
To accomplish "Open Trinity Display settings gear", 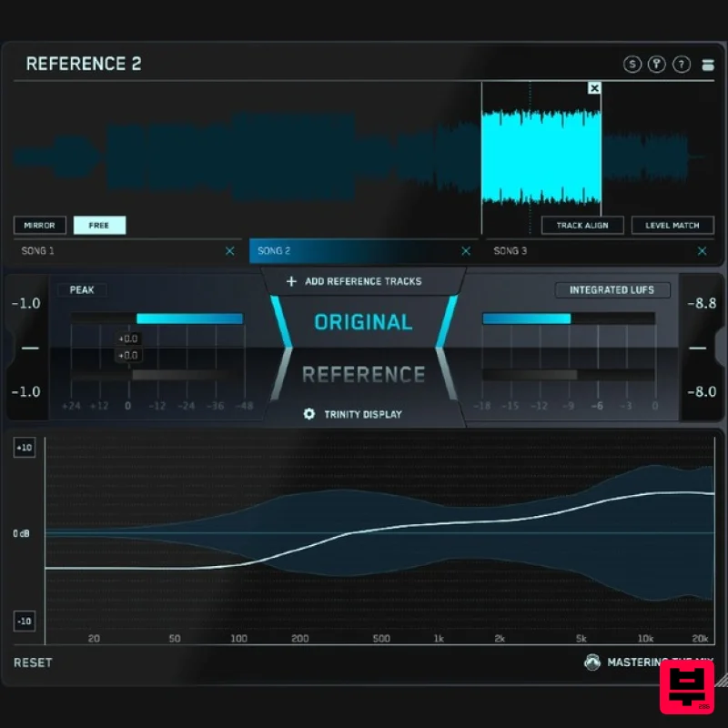I will (x=308, y=414).
